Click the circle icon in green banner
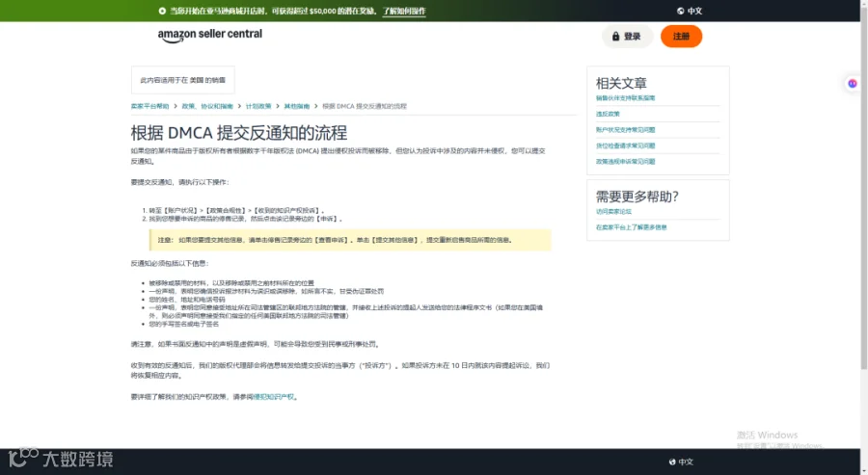Viewport: 868px width, 475px height. tap(162, 11)
